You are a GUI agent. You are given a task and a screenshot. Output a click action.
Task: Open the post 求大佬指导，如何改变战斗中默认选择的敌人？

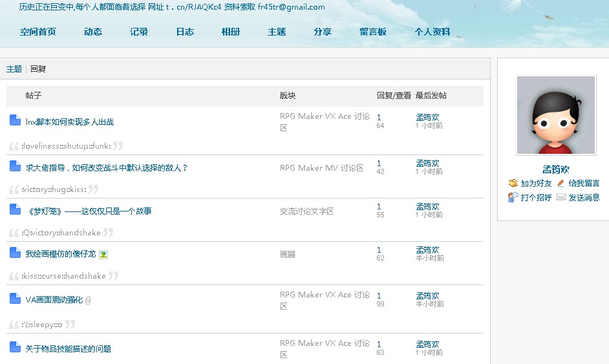tap(107, 168)
